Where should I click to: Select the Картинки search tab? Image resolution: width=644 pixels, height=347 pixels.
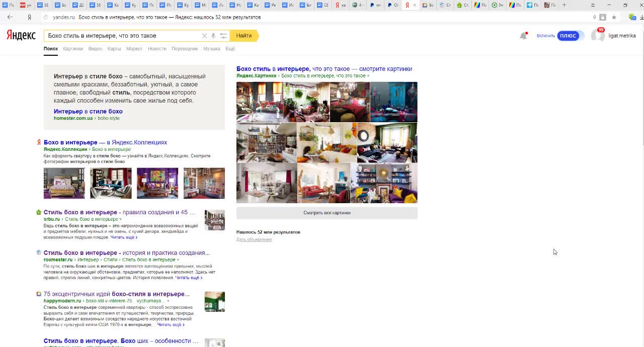(x=73, y=49)
